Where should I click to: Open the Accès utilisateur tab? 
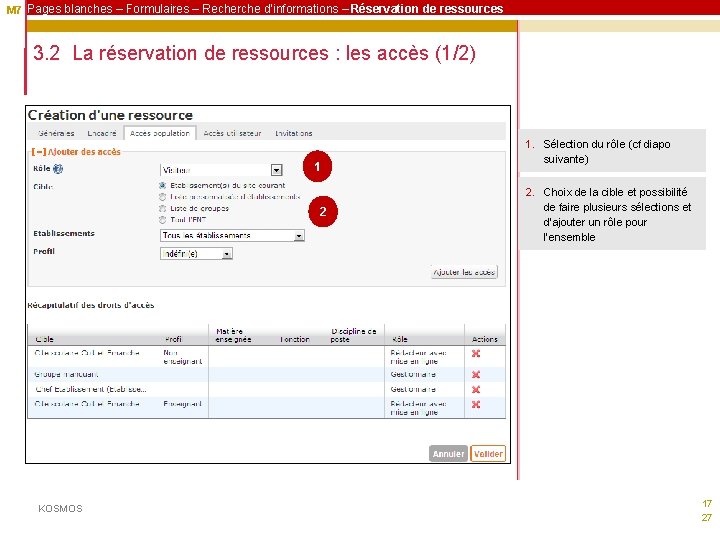(x=232, y=133)
